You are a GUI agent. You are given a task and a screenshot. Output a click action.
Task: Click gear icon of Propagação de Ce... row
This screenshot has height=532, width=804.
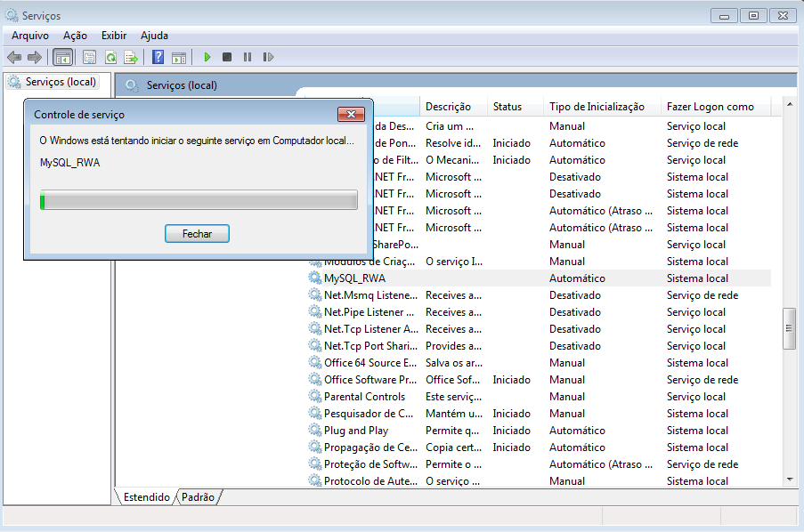point(314,447)
